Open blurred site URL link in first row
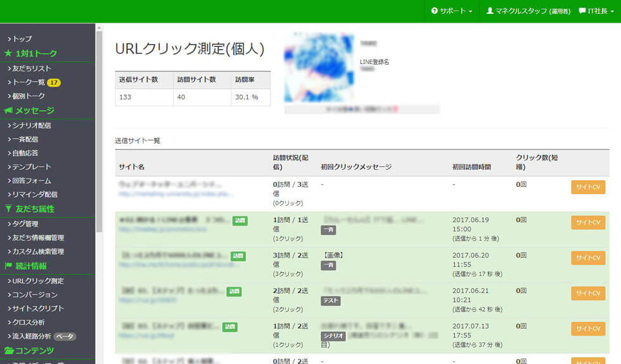The image size is (621, 364). pos(176,194)
